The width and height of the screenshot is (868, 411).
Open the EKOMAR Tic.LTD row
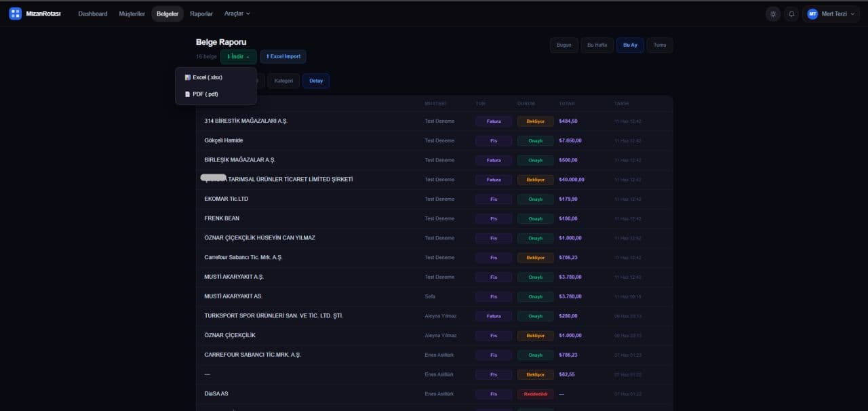pyautogui.click(x=434, y=199)
